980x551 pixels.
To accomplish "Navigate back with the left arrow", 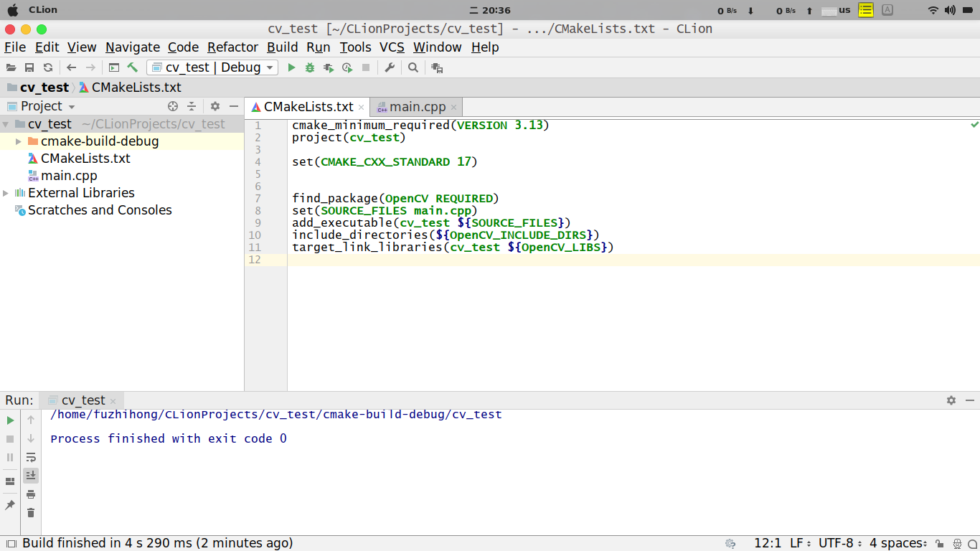I will (71, 67).
